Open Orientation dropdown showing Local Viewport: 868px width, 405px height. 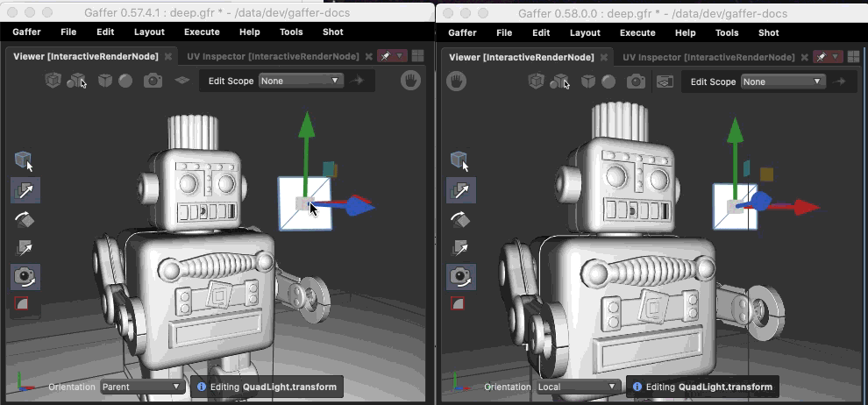pos(578,387)
